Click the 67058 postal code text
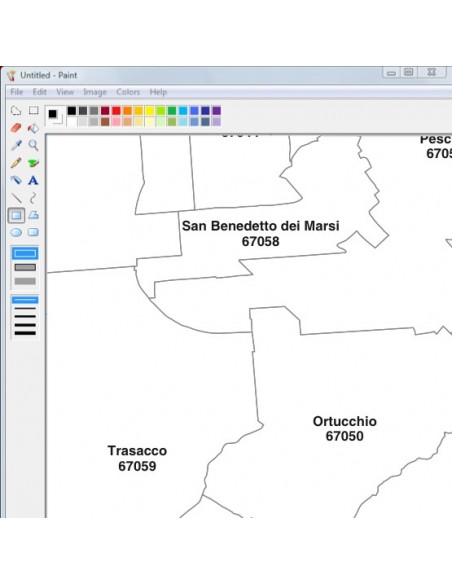This screenshot has width=452, height=584. click(x=261, y=241)
